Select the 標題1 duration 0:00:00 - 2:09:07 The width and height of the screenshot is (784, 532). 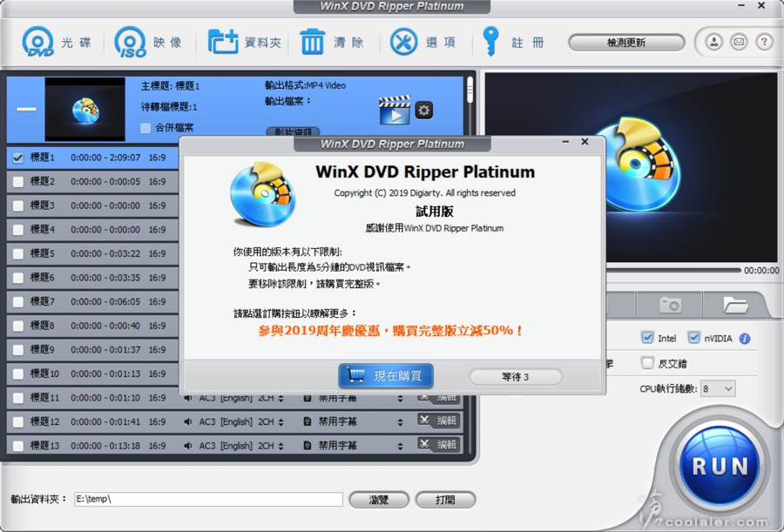(105, 158)
